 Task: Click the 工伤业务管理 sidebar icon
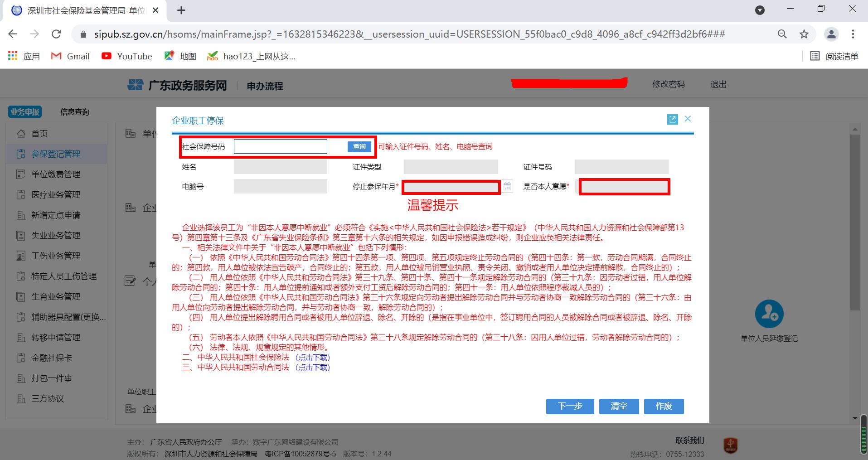pos(21,256)
